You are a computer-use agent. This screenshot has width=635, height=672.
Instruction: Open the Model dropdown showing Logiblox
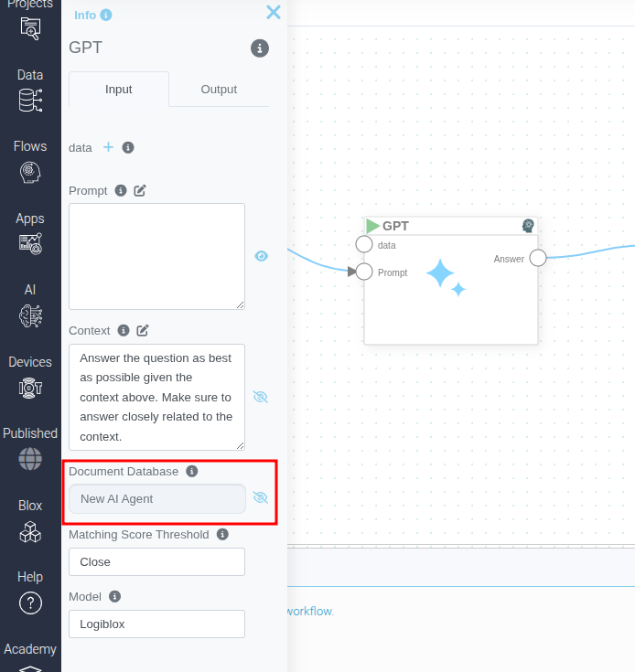[x=156, y=624]
